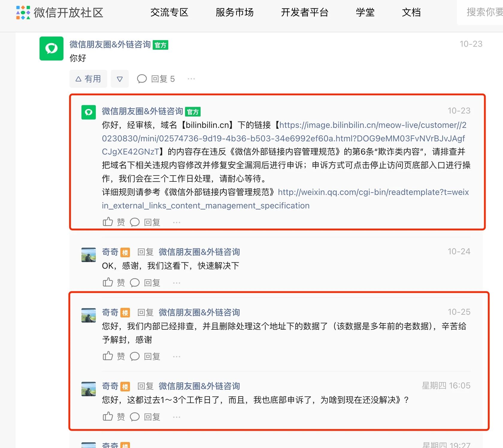Image resolution: width=503 pixels, height=448 pixels.
Task: Open 奇奇's profile from the 10-24 comment
Action: coord(110,252)
